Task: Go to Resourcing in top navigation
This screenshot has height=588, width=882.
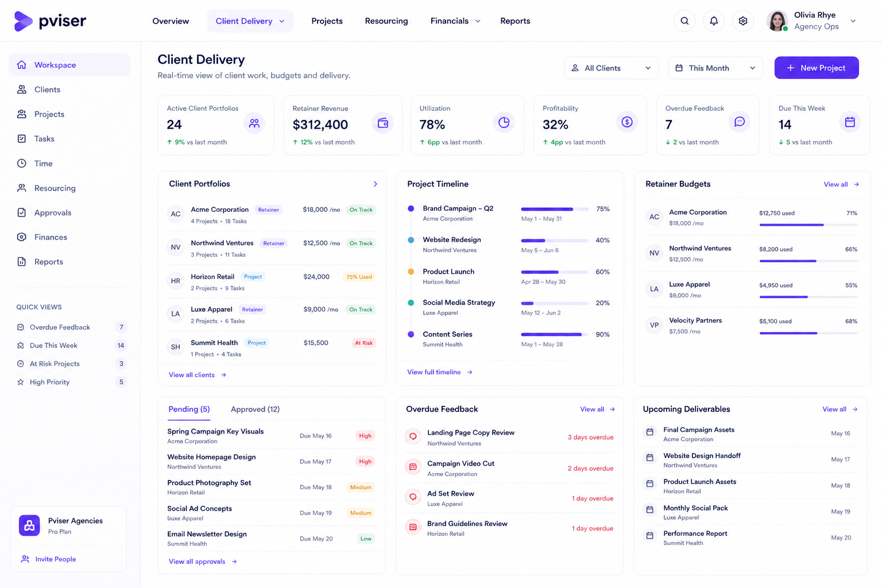Action: pyautogui.click(x=386, y=21)
